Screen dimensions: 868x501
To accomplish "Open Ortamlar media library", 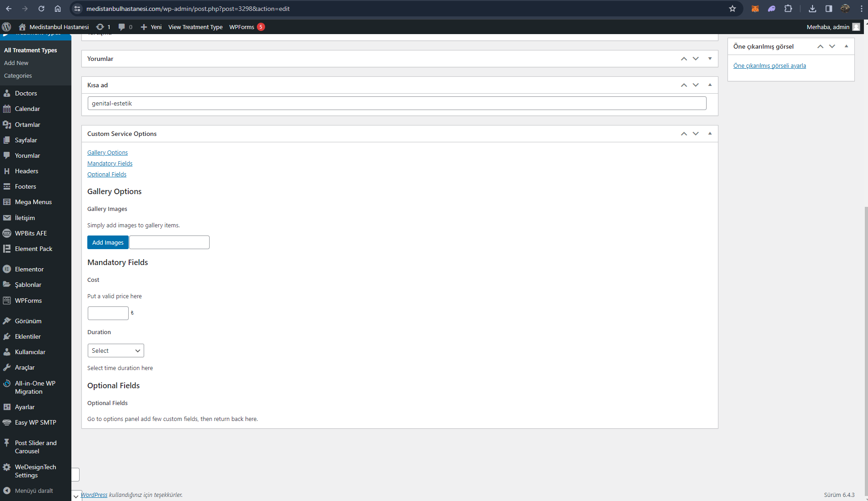I will click(27, 125).
